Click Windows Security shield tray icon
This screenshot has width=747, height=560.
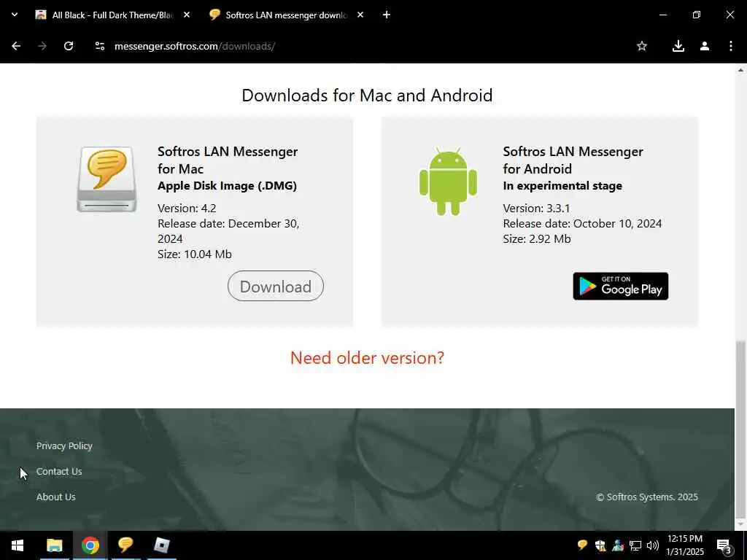coord(600,545)
